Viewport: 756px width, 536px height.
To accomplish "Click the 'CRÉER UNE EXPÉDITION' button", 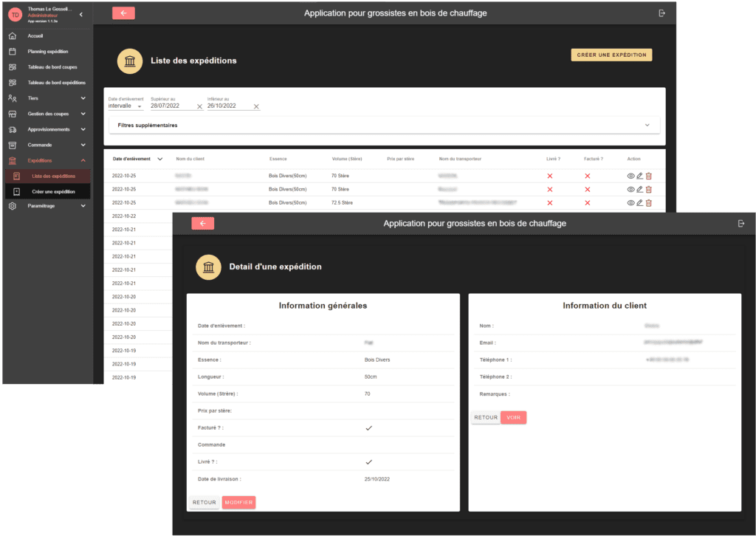I will (x=611, y=55).
